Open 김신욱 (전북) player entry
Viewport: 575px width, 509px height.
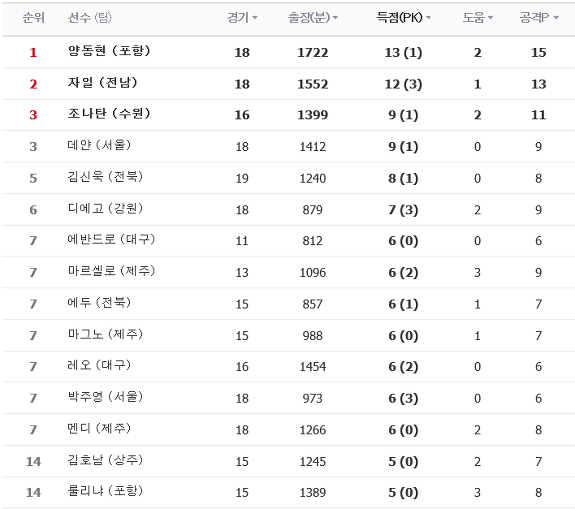pos(105,177)
